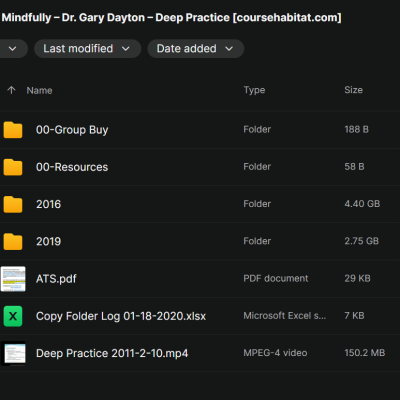Select the 2016 folder name
400x400 pixels.
pos(49,204)
